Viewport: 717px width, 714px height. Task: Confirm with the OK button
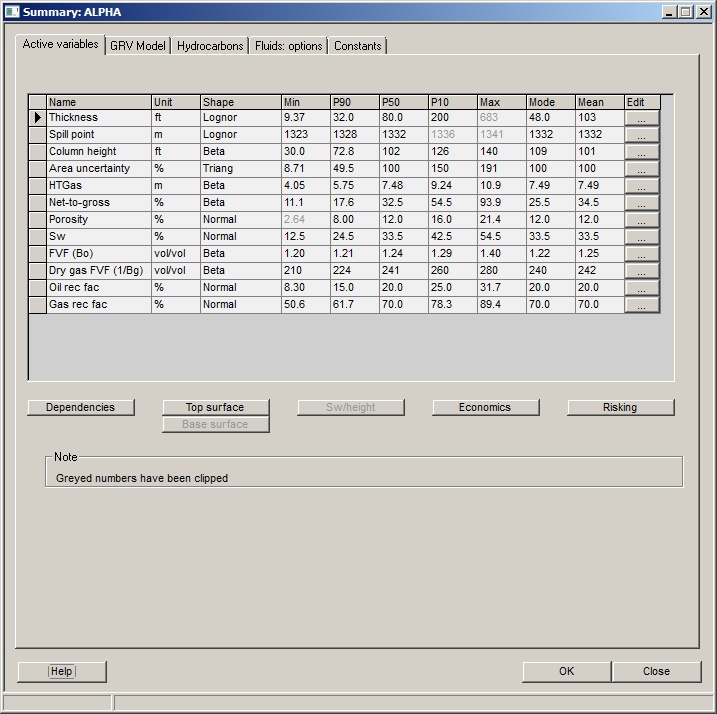tap(567, 671)
